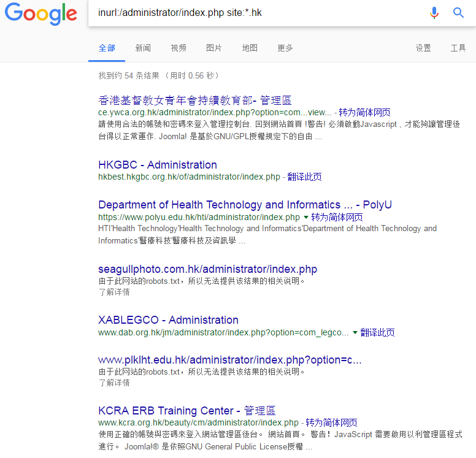Open KCRA ERB Training Center result
The width and height of the screenshot is (476, 458).
186,411
